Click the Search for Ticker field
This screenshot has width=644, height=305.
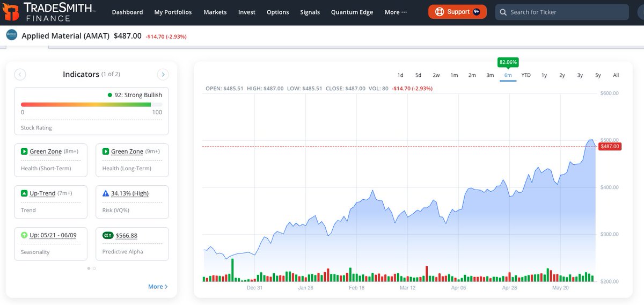562,12
